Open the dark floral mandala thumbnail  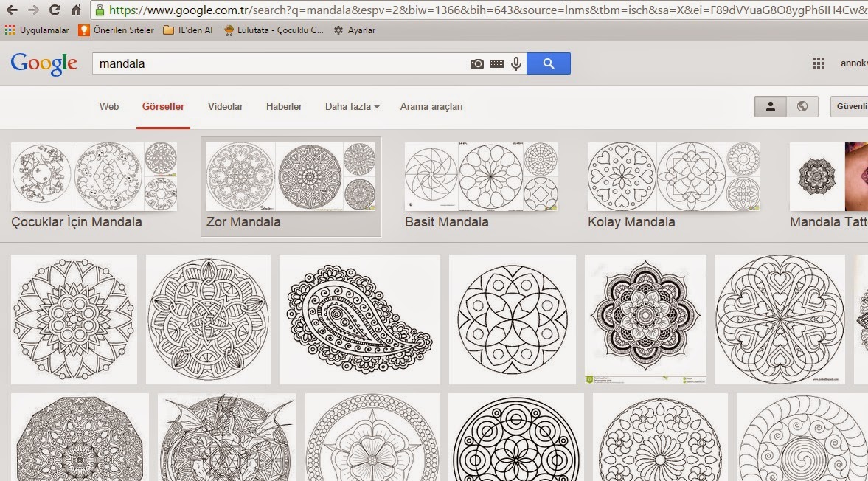click(645, 319)
